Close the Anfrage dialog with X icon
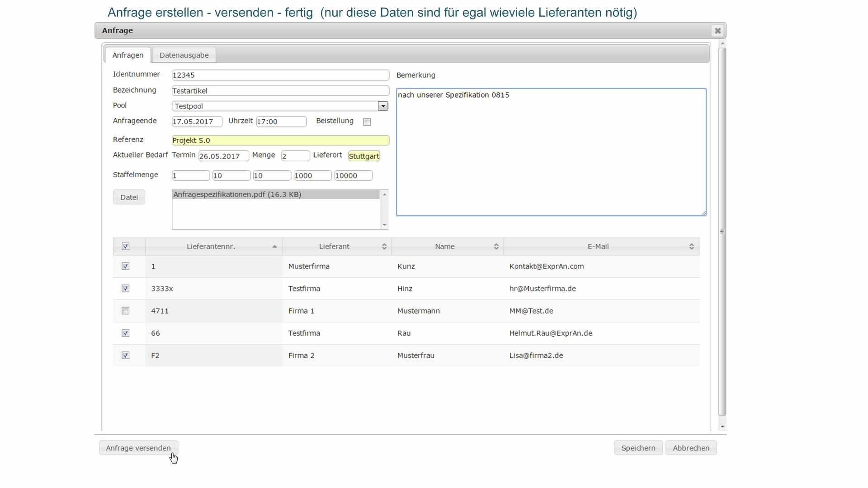868x488 pixels. tap(717, 31)
